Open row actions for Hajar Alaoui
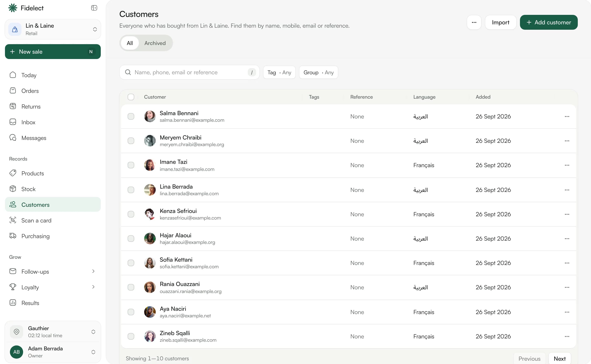Image resolution: width=591 pixels, height=364 pixels. click(x=567, y=239)
